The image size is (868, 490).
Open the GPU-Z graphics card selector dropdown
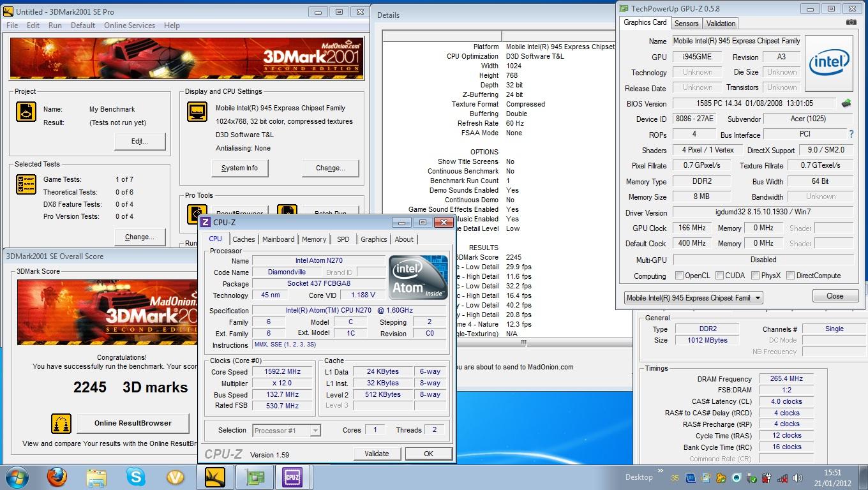758,298
